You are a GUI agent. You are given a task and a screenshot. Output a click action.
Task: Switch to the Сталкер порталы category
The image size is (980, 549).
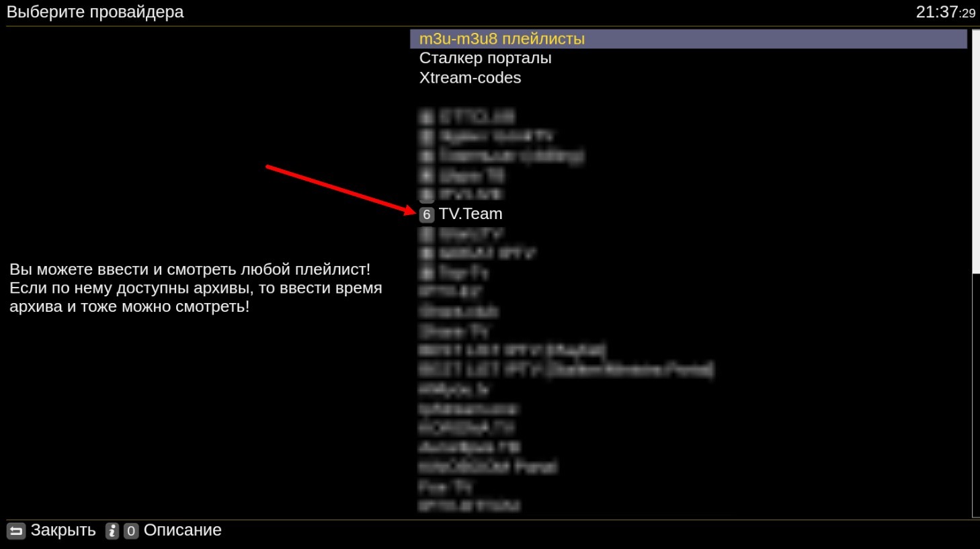485,58
